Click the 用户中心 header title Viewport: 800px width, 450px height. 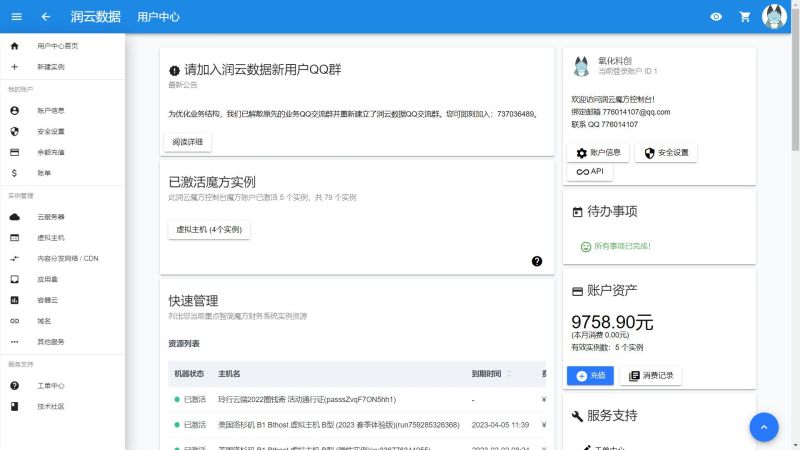158,17
